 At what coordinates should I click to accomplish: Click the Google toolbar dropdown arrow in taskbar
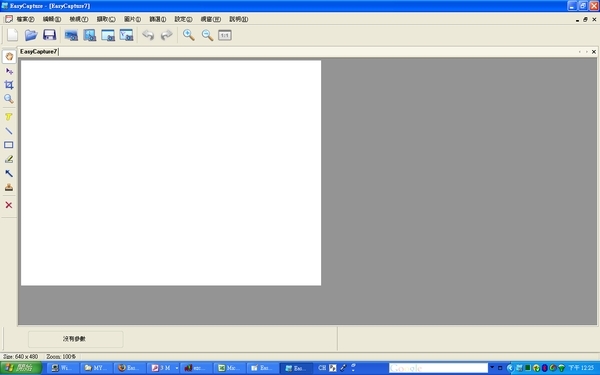492,368
